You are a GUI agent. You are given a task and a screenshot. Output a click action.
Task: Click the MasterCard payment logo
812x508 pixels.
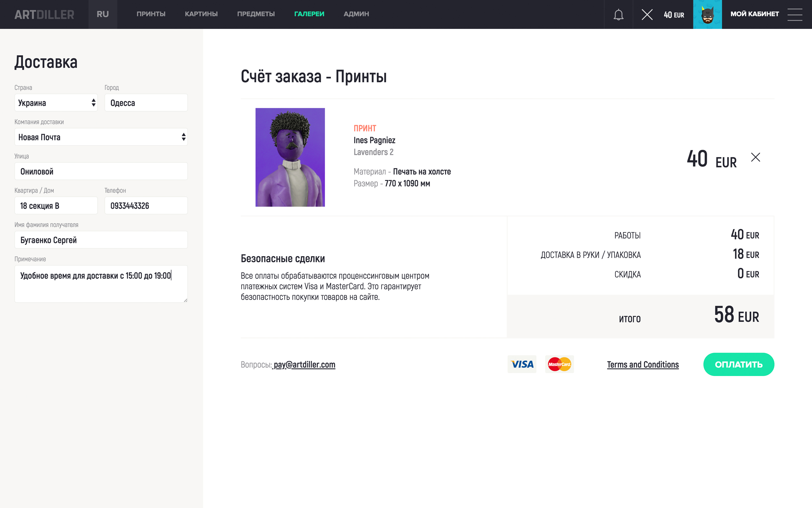coord(559,364)
